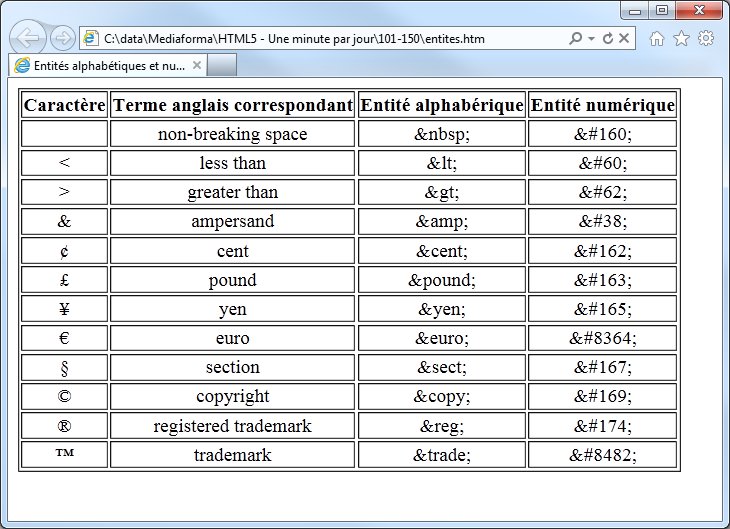Screen dimensions: 730x529
Task: Click the 'Entité numérique' column header
Action: [x=602, y=105]
